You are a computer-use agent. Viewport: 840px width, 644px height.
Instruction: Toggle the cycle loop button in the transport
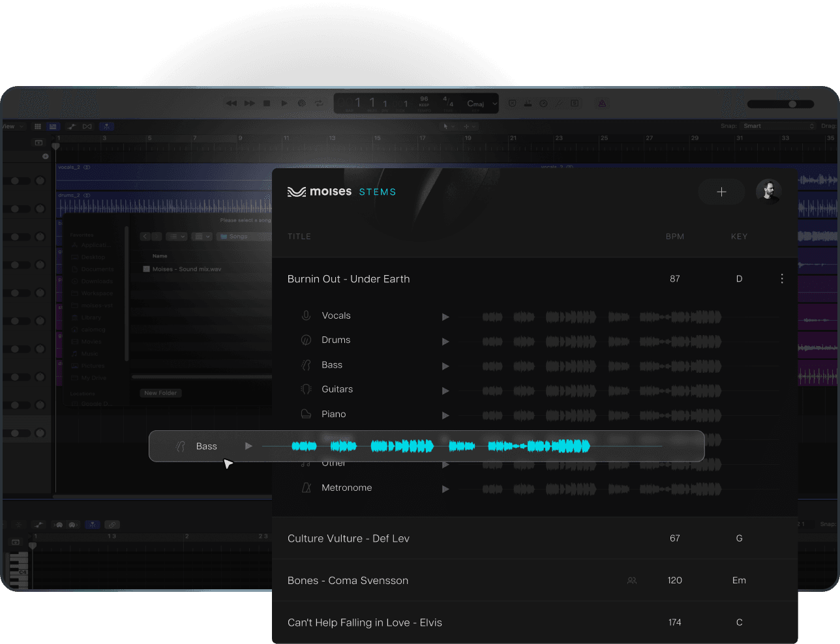point(319,103)
